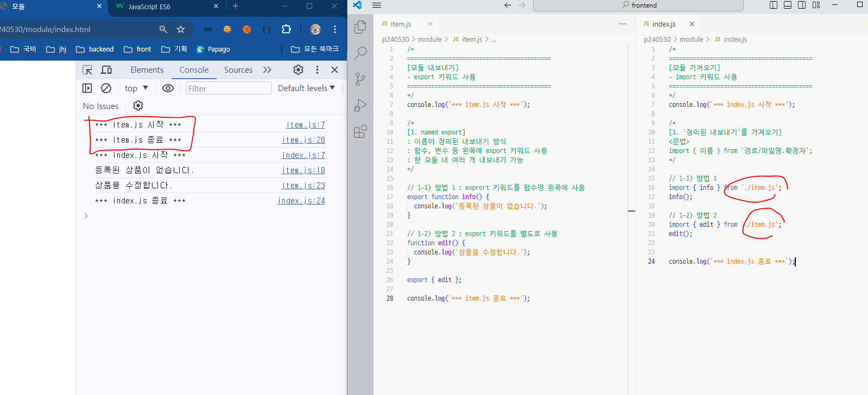This screenshot has height=395, width=868.
Task: Click the console prompt chevron
Action: point(86,216)
